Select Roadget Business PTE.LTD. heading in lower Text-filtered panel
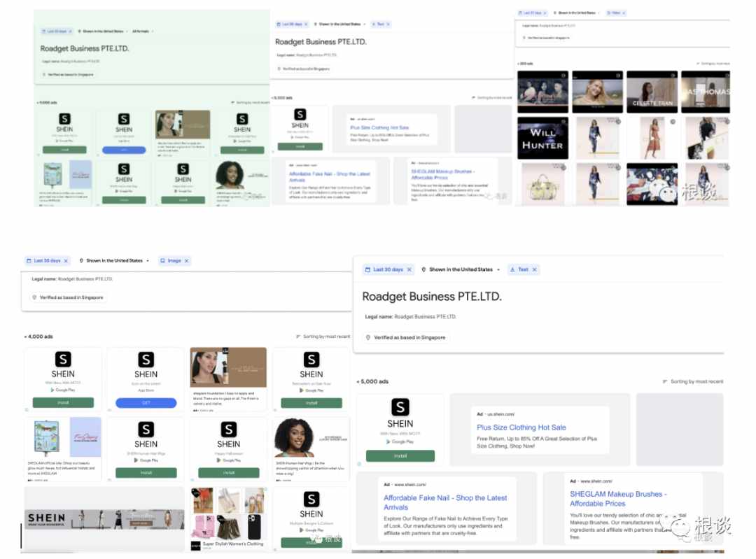The image size is (756, 559). point(432,297)
